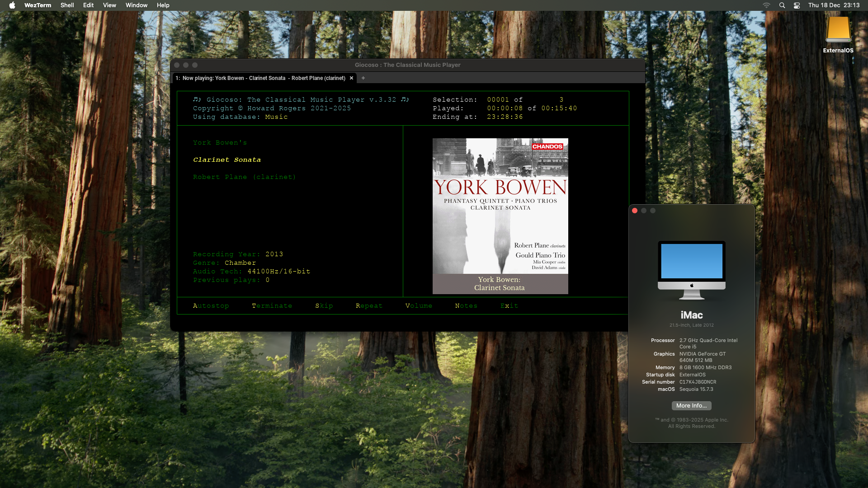Open the Apple menu
The width and height of the screenshot is (868, 488).
pyautogui.click(x=12, y=5)
